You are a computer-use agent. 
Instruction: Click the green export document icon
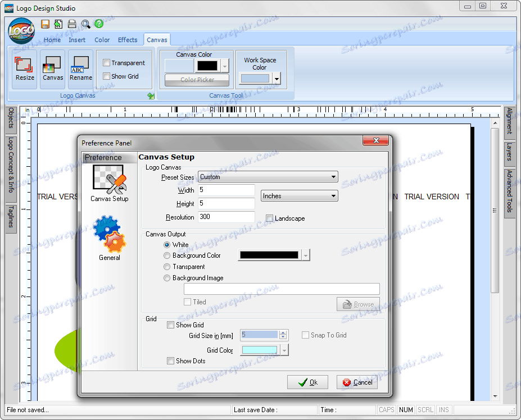58,24
